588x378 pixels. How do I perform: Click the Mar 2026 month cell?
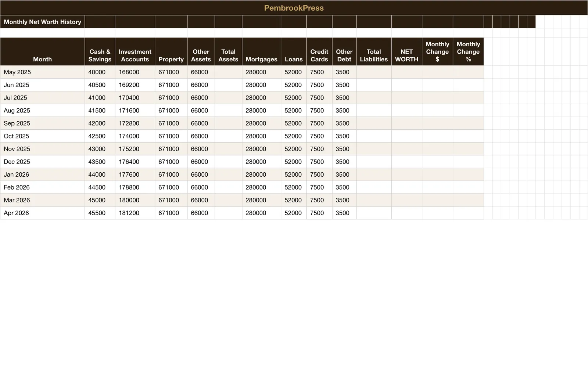pos(43,200)
